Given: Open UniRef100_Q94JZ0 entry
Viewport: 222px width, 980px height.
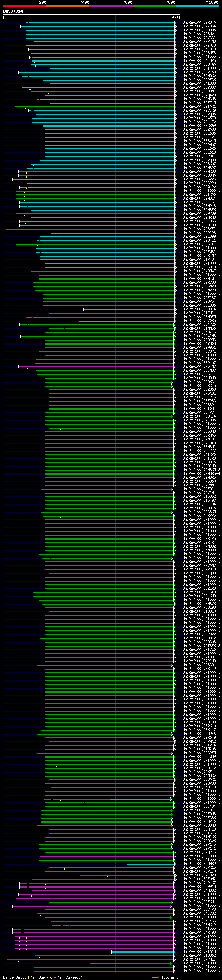Looking at the screenshot, I should [x=199, y=122].
